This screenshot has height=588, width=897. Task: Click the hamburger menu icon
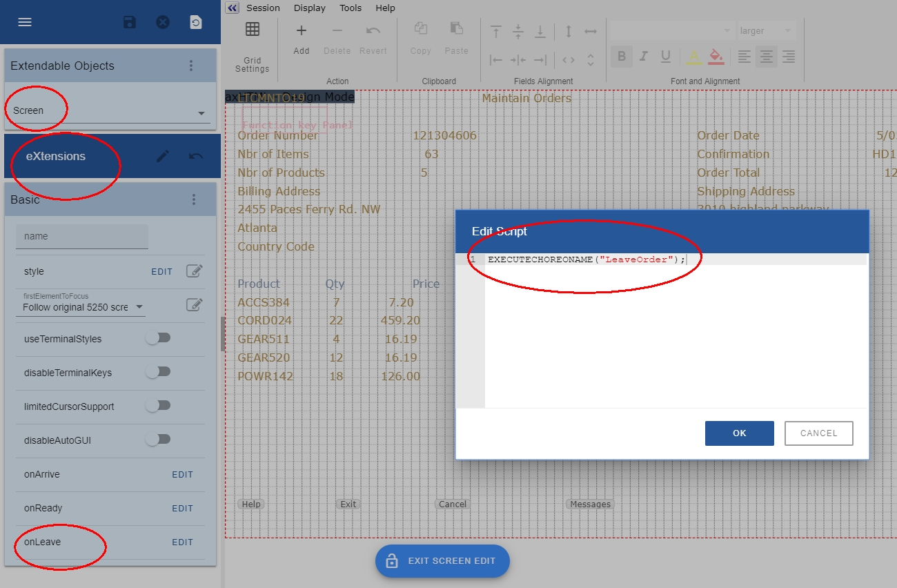(25, 22)
